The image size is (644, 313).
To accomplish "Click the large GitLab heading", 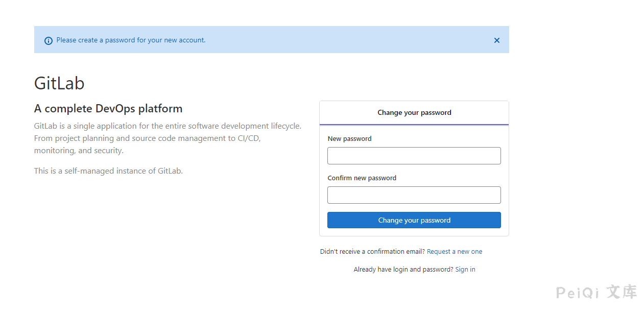I will point(59,83).
